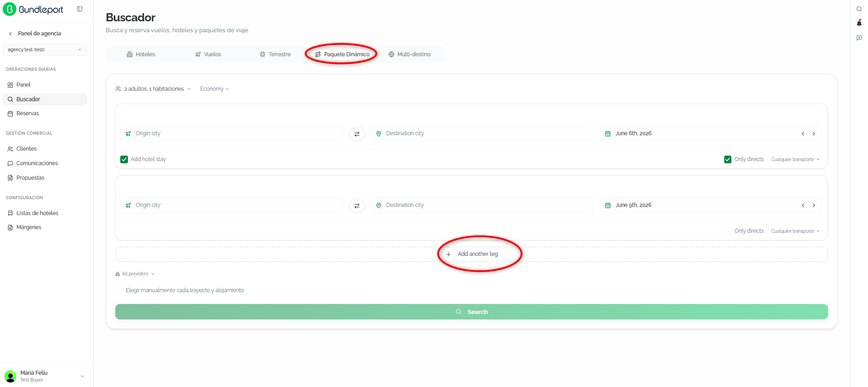This screenshot has width=868, height=387.
Task: Click the back arrow beside Panel de agencia
Action: pyautogui.click(x=10, y=34)
